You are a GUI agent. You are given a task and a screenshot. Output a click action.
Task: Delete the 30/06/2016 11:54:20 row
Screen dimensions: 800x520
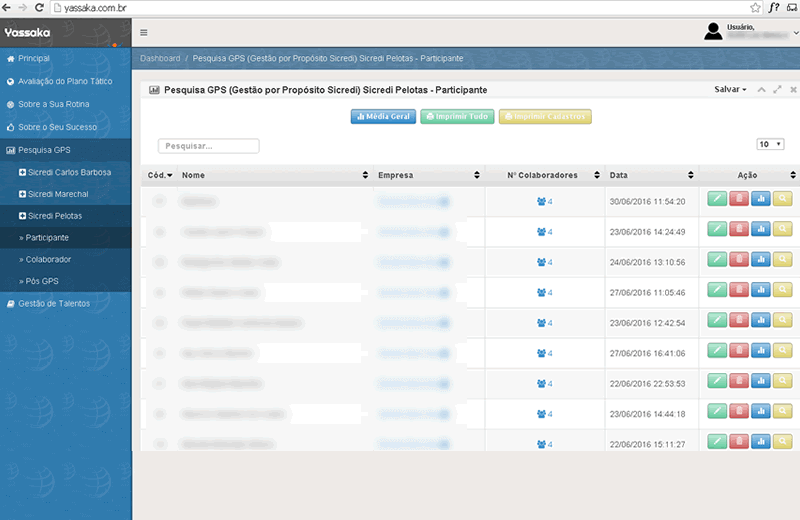(x=739, y=199)
